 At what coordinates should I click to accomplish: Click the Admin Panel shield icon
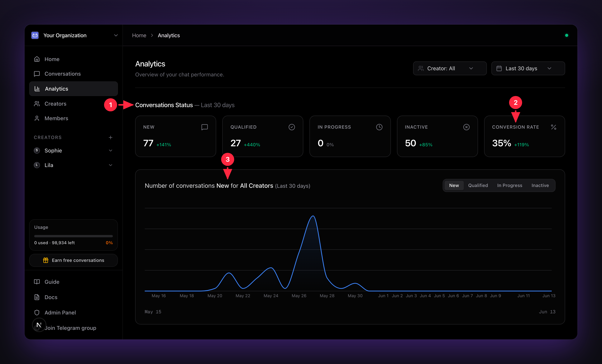click(x=37, y=313)
